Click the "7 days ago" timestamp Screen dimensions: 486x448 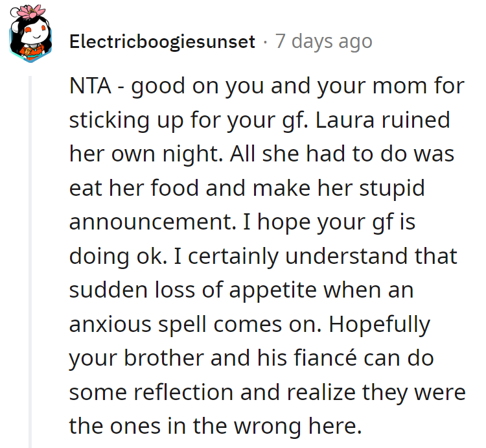(x=323, y=42)
